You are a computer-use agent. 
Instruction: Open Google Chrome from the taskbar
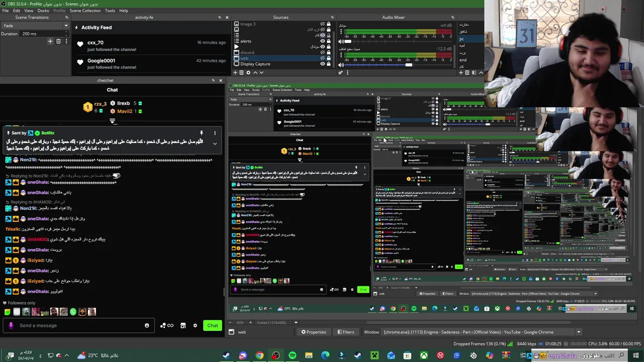click(x=259, y=355)
